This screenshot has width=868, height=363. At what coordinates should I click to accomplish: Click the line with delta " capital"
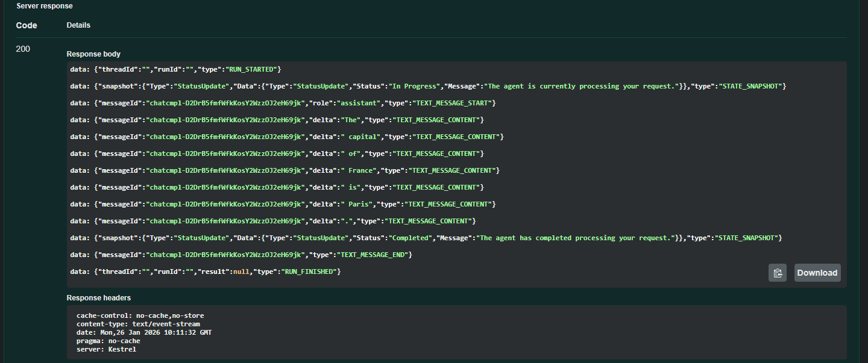point(286,137)
